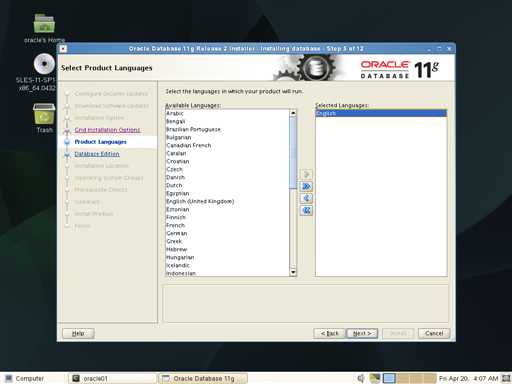Viewport: 512px width, 384px height.
Task: Select Finnish in Available Languages
Action: 228,217
